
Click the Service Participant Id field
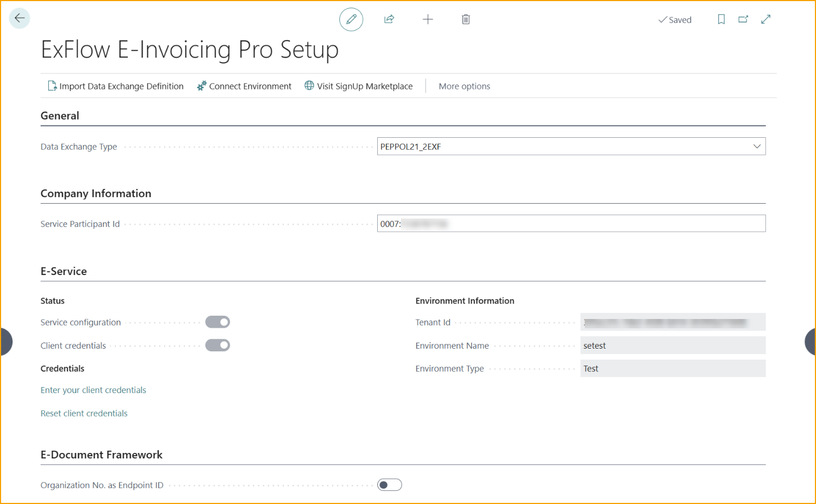(572, 223)
